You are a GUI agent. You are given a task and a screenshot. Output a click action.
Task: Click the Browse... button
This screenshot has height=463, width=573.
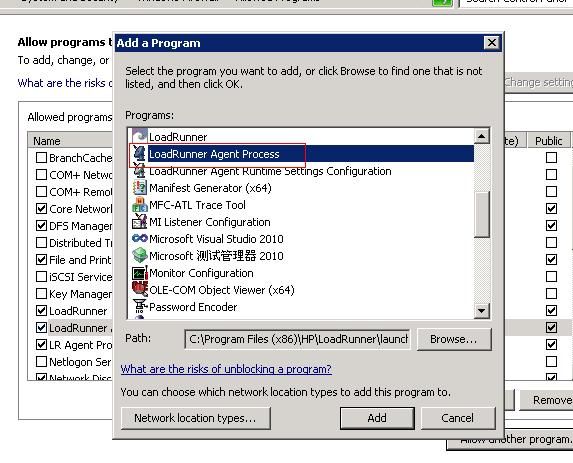tap(454, 339)
